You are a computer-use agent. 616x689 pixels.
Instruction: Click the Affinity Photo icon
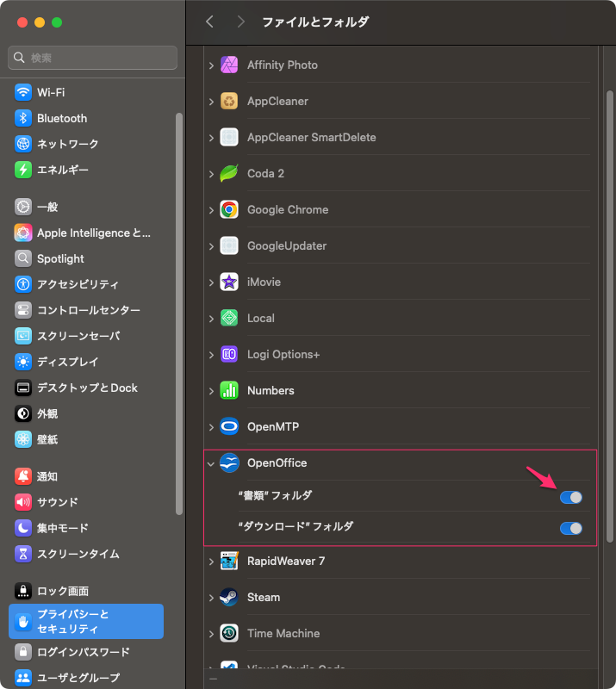pos(229,65)
